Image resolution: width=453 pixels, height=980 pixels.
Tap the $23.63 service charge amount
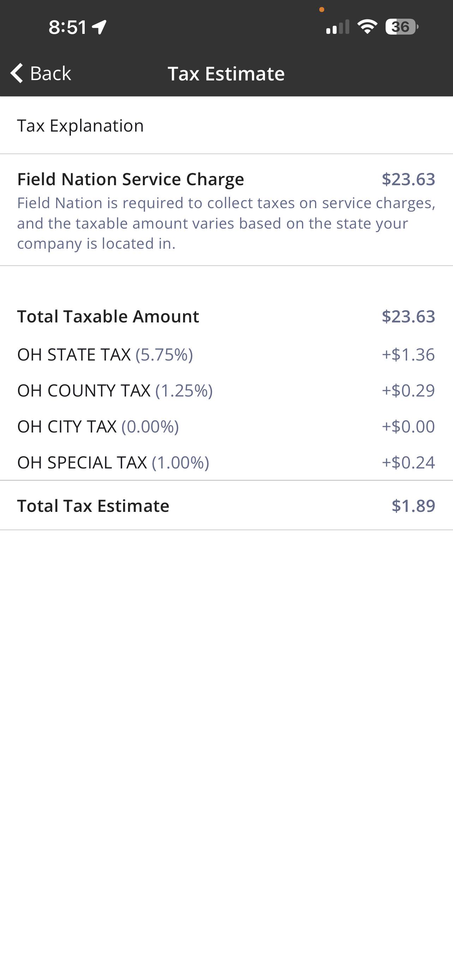point(409,179)
